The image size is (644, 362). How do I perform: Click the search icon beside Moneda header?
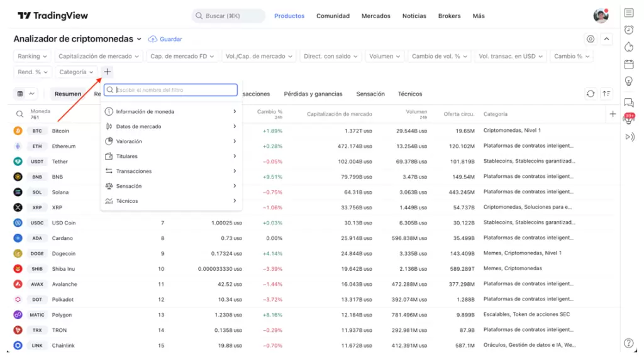tap(19, 114)
